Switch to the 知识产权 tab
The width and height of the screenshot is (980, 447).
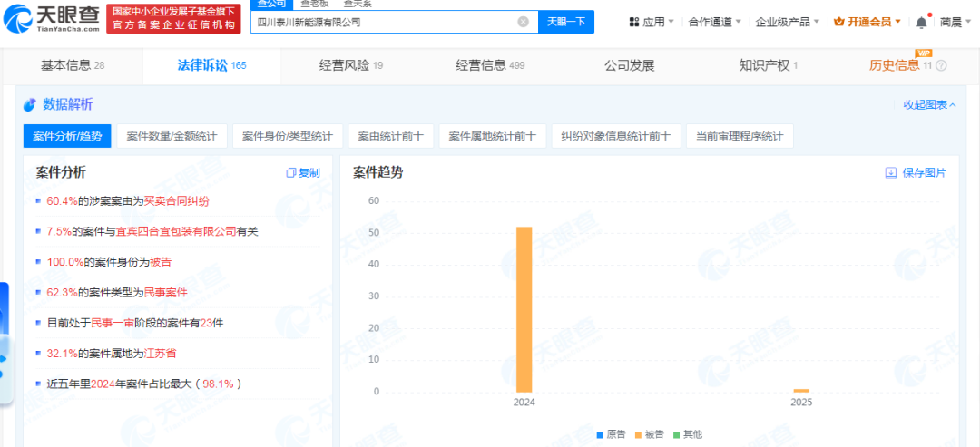[x=769, y=65]
